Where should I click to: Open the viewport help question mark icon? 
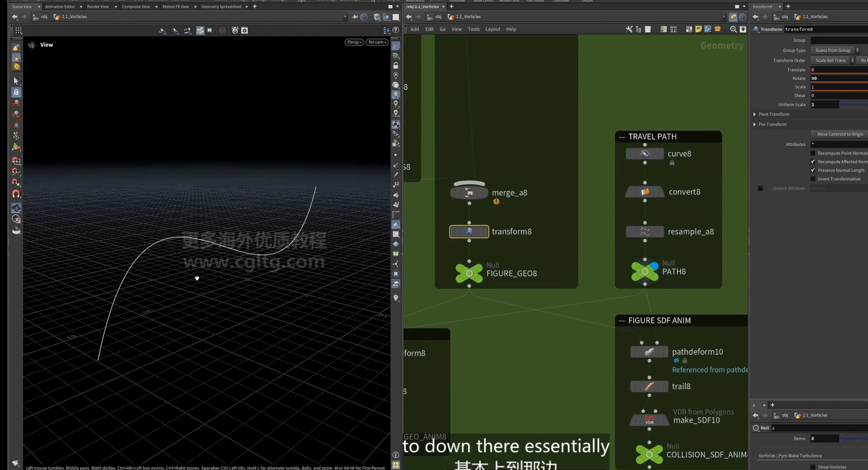pyautogui.click(x=396, y=30)
